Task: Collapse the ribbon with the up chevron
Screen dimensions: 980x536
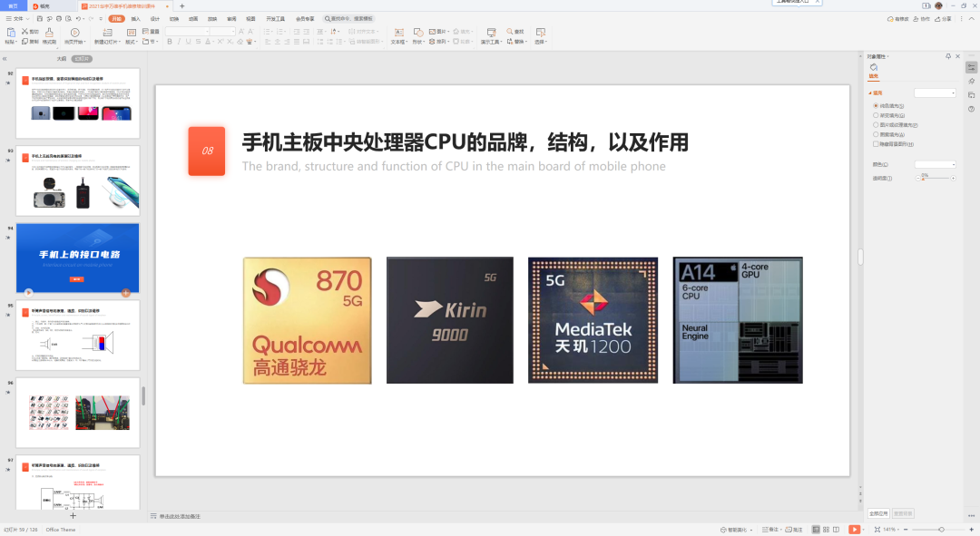Action: (973, 19)
